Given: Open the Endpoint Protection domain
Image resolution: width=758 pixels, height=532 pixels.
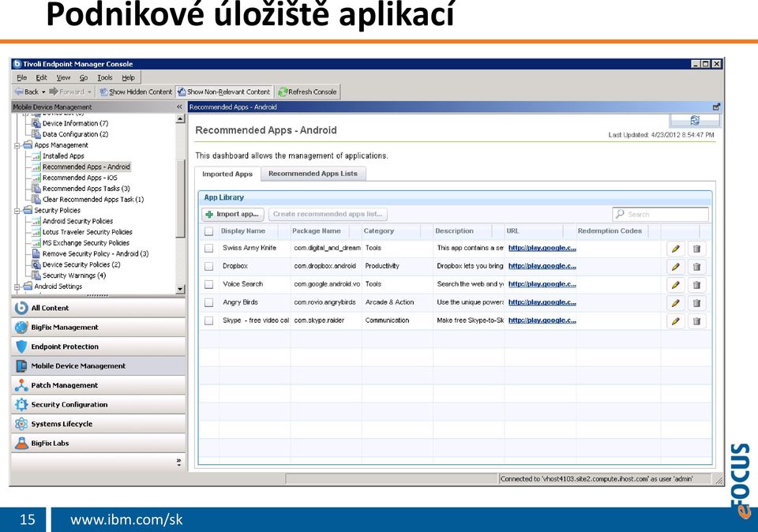Looking at the screenshot, I should tap(98, 347).
